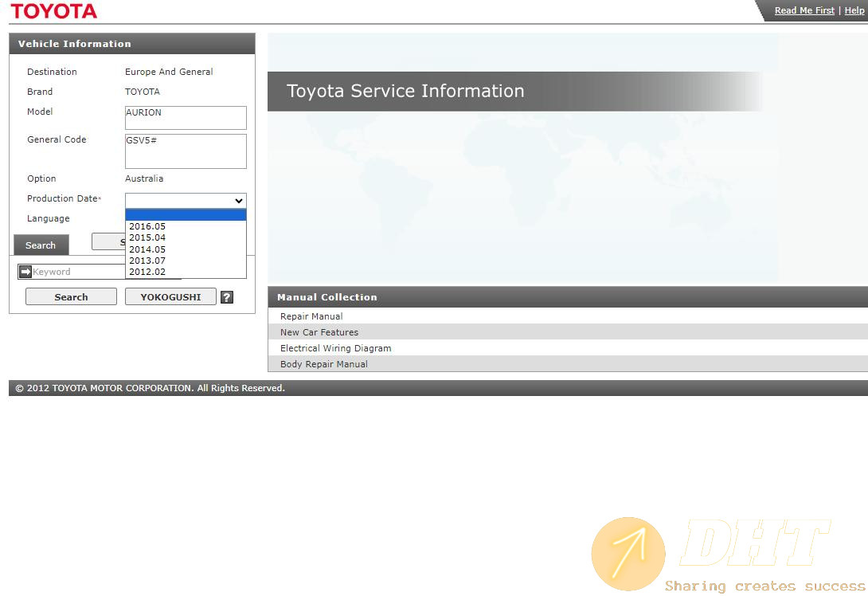Collapse the Production Date dropdown arrow
The width and height of the screenshot is (868, 596).
pos(239,201)
